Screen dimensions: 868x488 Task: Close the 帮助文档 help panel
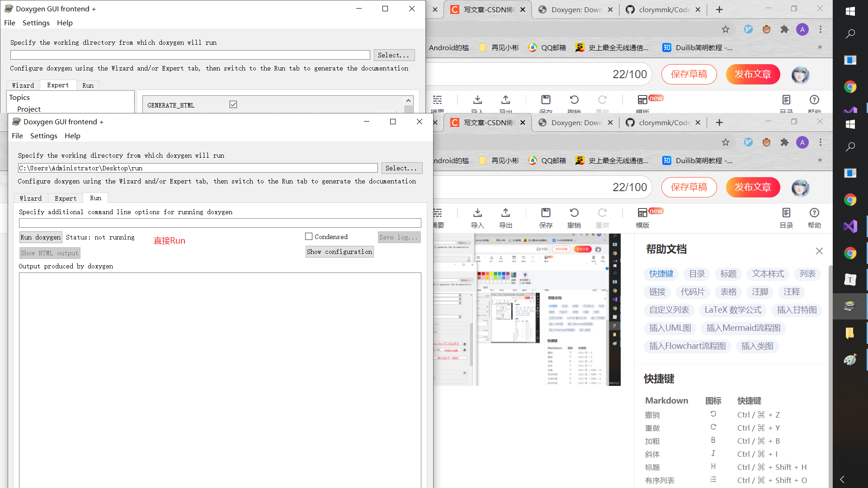819,251
